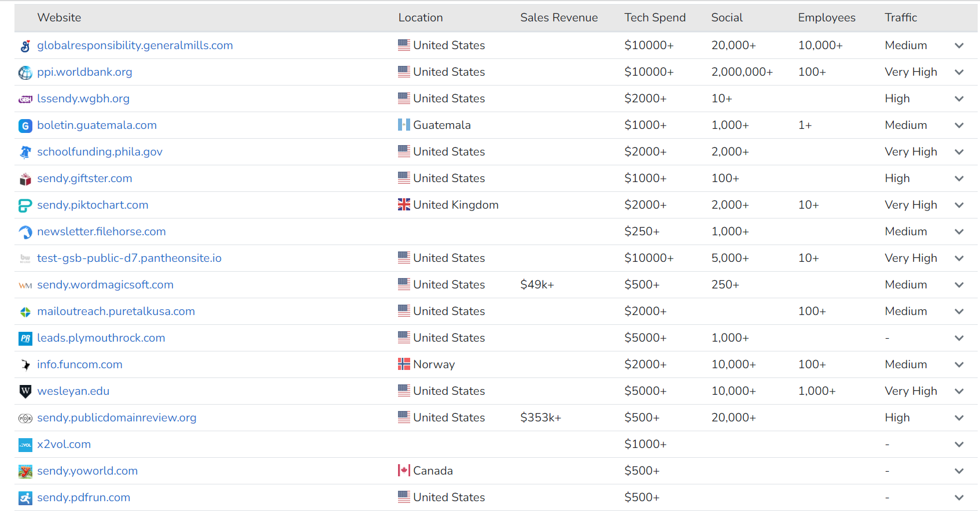Sort by Traffic column header

tap(901, 18)
